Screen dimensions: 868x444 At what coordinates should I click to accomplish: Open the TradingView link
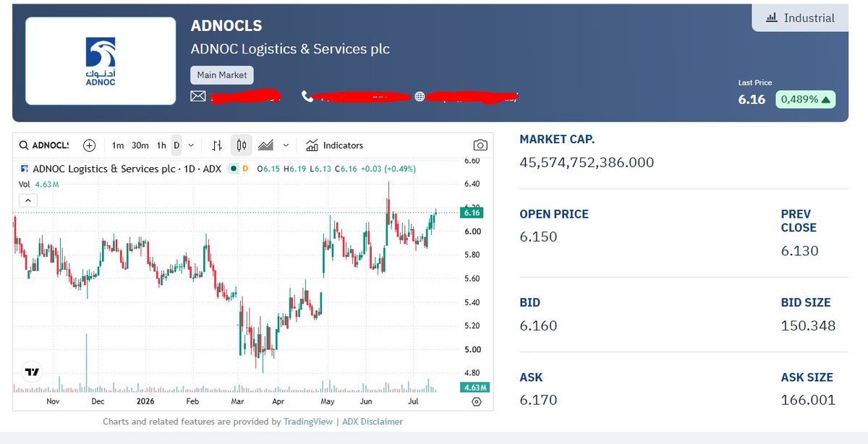(x=308, y=422)
